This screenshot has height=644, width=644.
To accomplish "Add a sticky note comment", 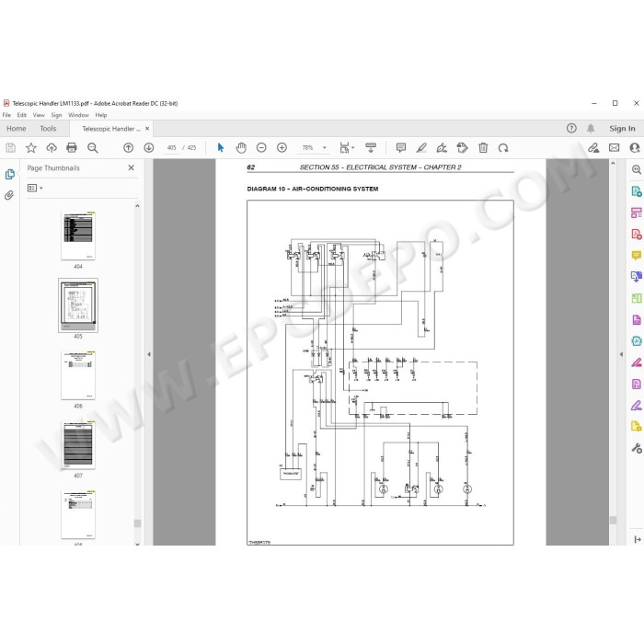I will tap(401, 148).
